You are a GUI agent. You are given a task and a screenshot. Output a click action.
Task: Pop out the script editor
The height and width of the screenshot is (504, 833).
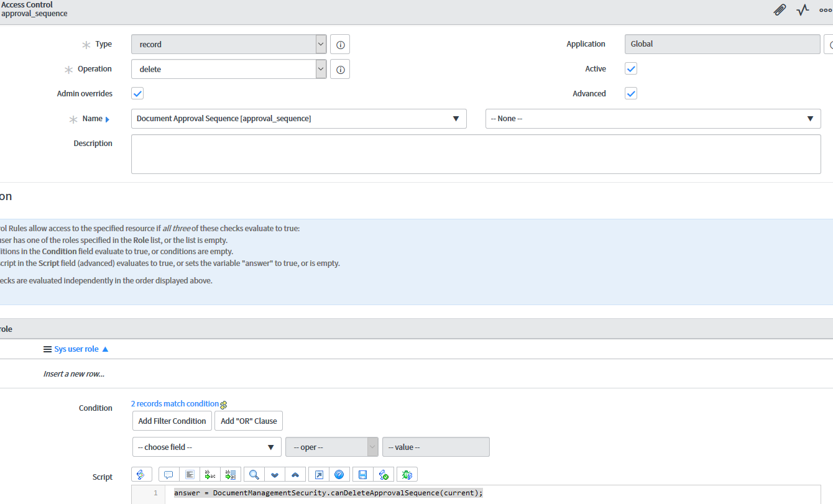318,474
